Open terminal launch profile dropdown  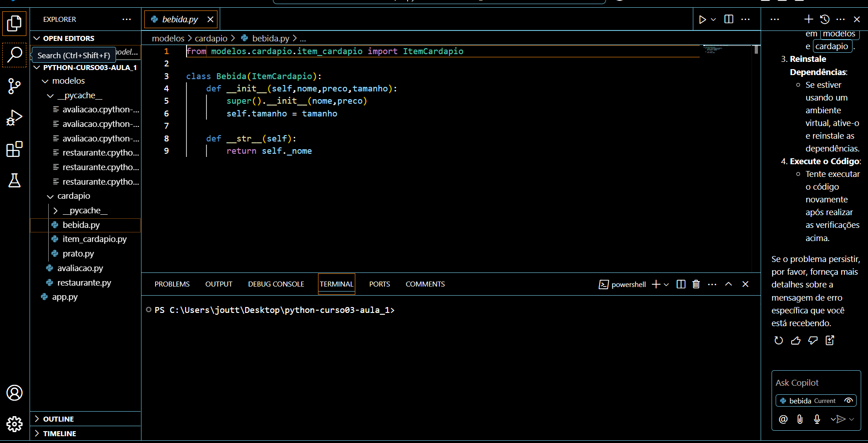(666, 284)
